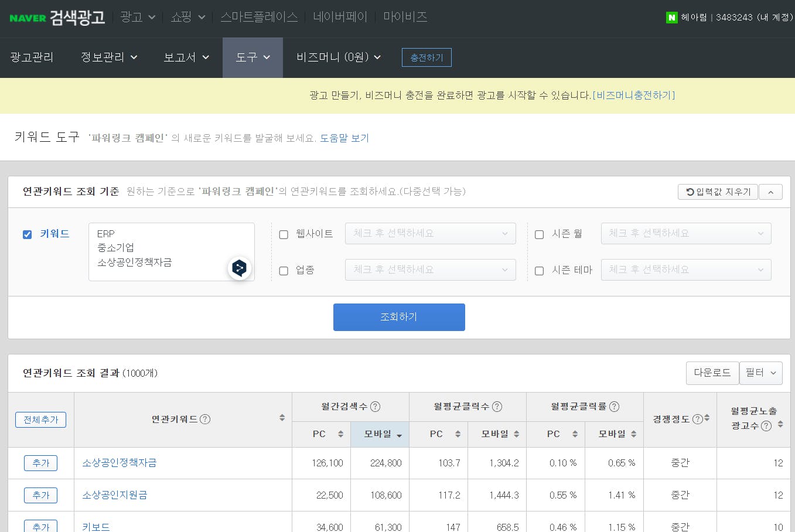
Task: Open the 도움말 보기 link
Action: click(344, 138)
